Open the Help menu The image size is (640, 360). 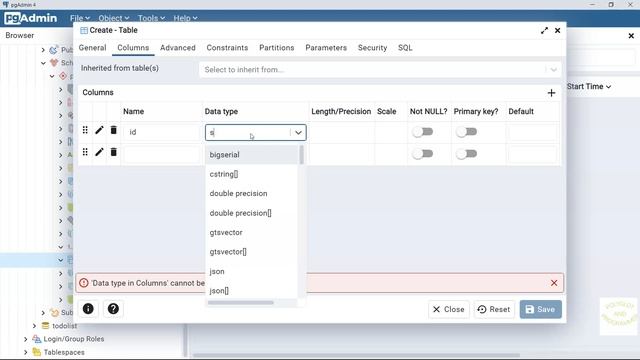[185, 18]
